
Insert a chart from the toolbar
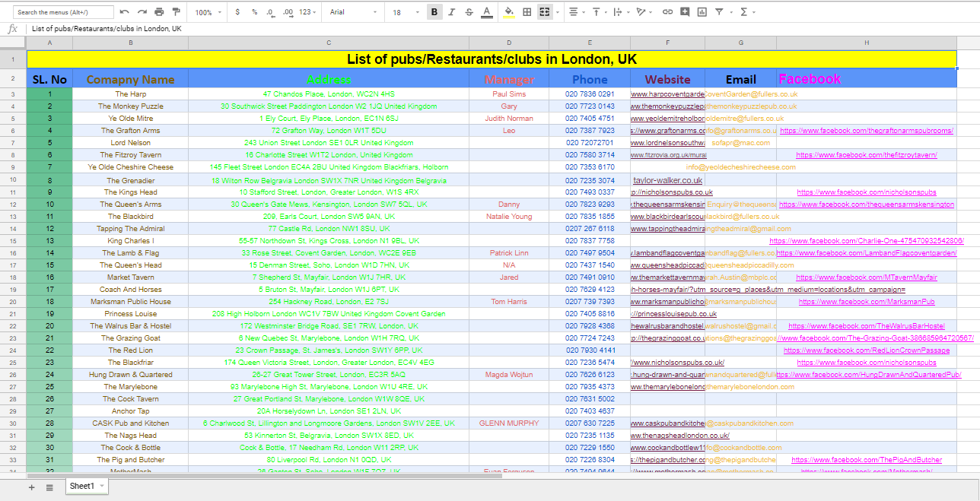(x=702, y=11)
